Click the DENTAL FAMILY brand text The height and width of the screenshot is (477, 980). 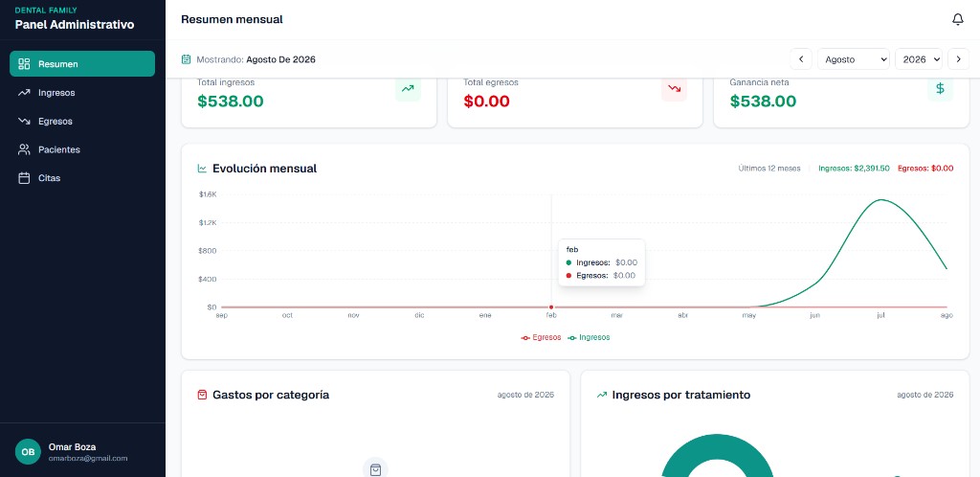click(46, 10)
